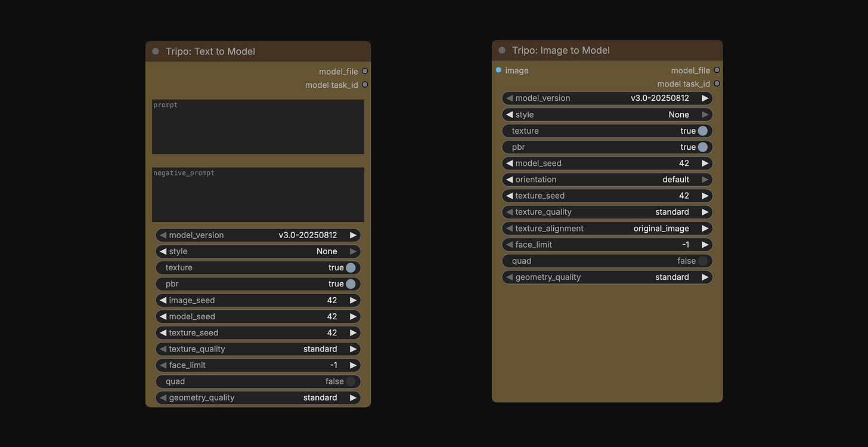
Task: Increase model_seed in Image to Model node
Action: (705, 163)
